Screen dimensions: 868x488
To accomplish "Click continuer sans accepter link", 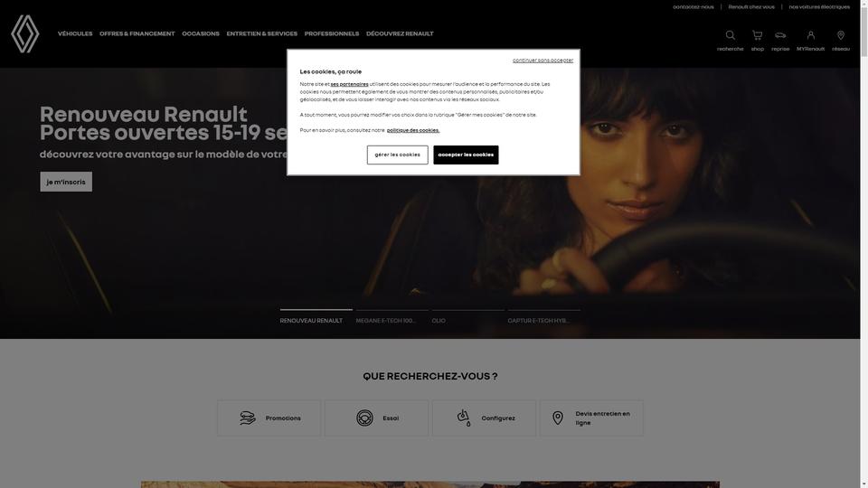I will coord(542,61).
